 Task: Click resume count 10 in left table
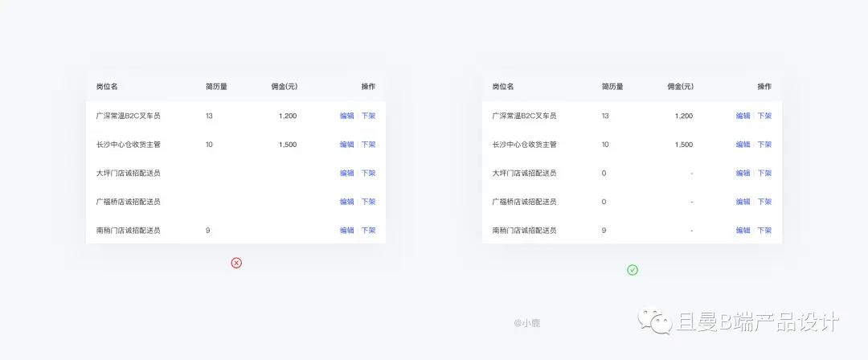tap(209, 145)
